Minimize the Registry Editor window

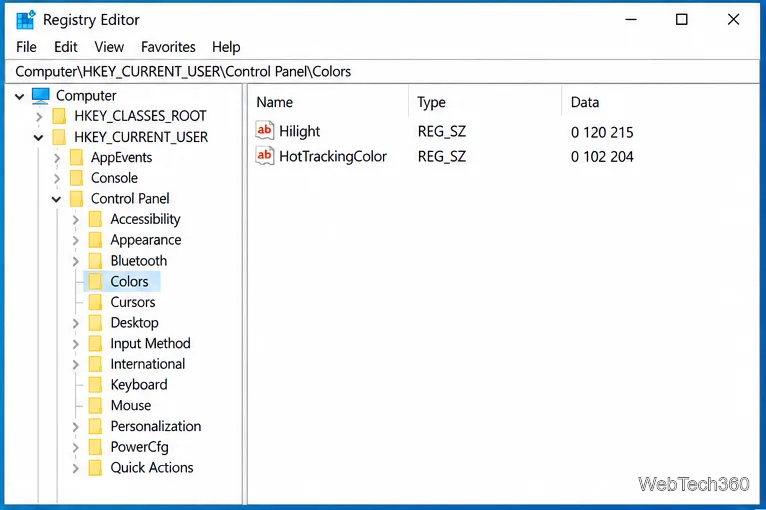pyautogui.click(x=631, y=20)
